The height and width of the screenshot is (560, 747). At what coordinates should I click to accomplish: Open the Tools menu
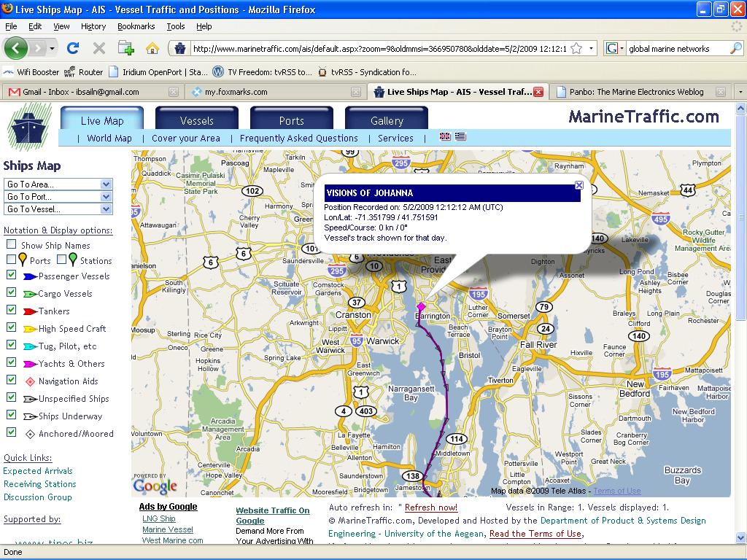pos(176,26)
